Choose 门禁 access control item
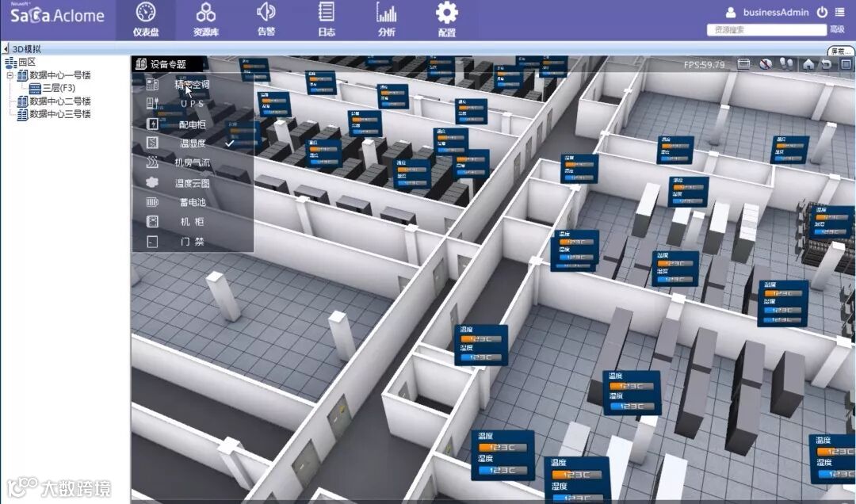 [192, 241]
